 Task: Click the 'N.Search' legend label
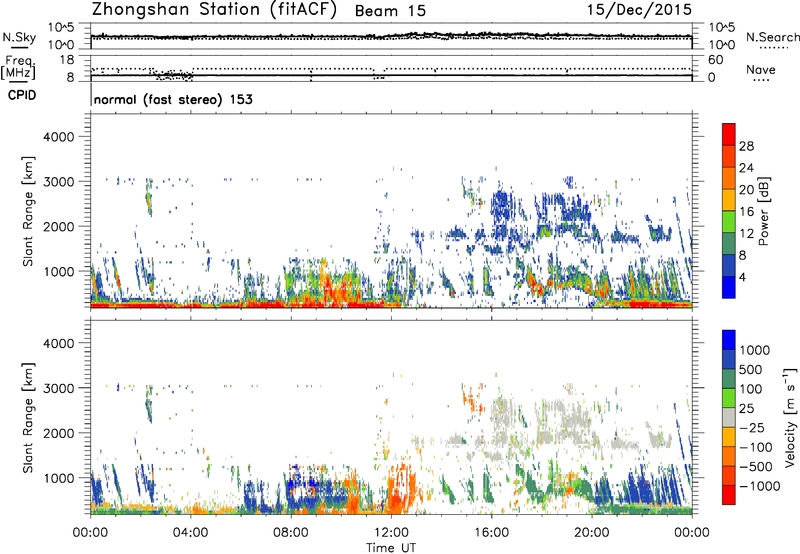click(x=772, y=37)
